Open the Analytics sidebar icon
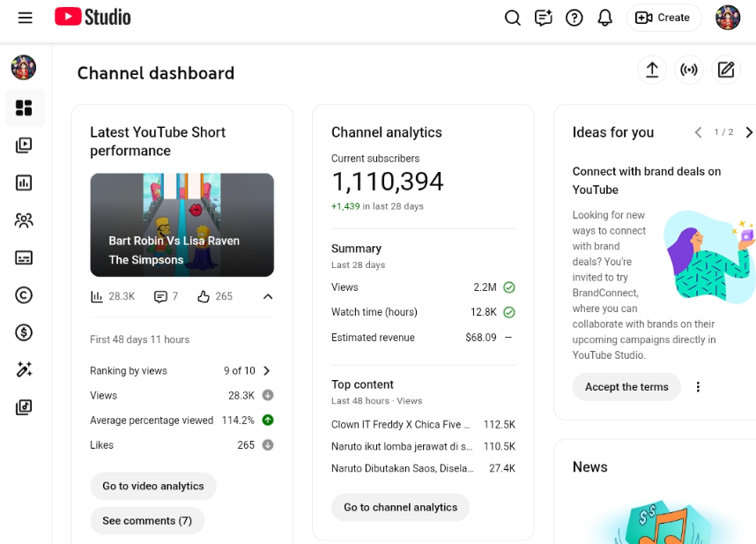The width and height of the screenshot is (756, 544). point(24,183)
